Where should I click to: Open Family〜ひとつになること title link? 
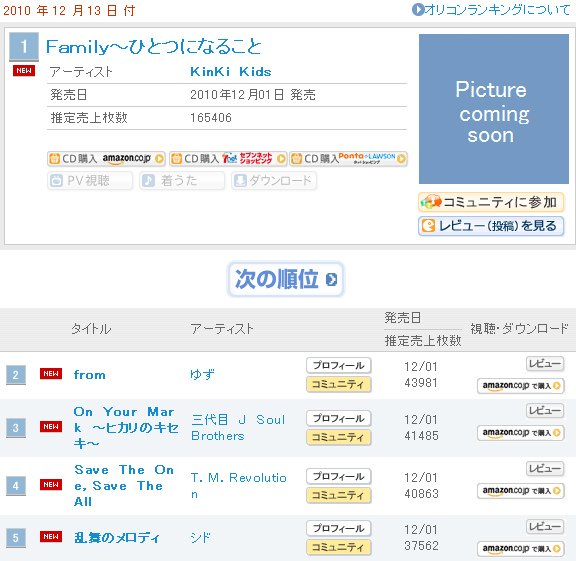point(154,47)
